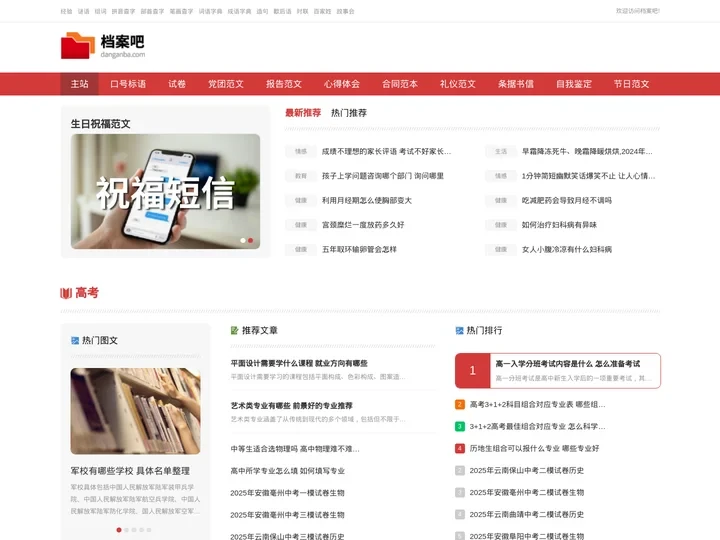Click the 热门图文 heading icon
720x540 pixels.
(x=75, y=341)
